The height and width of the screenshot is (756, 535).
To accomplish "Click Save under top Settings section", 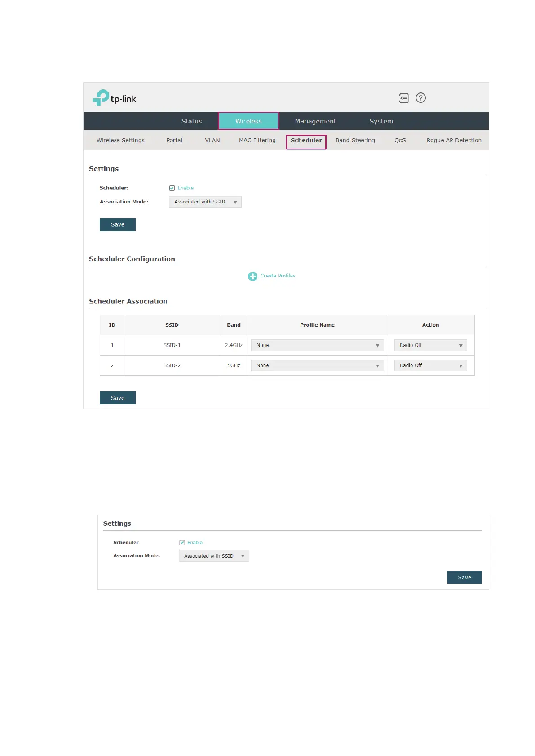I will coord(118,224).
